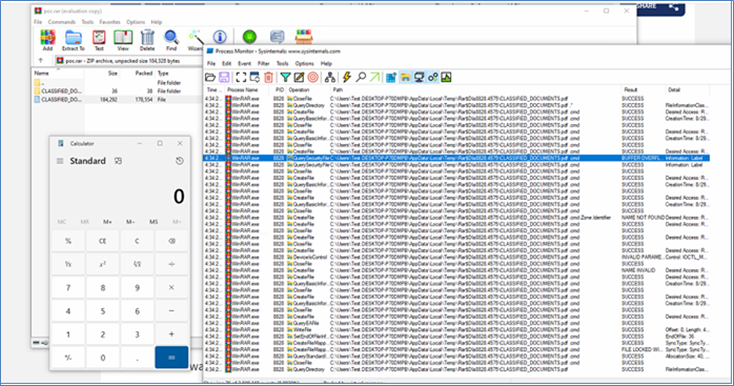Open the View icon in WinRAR toolbar

pyautogui.click(x=123, y=40)
